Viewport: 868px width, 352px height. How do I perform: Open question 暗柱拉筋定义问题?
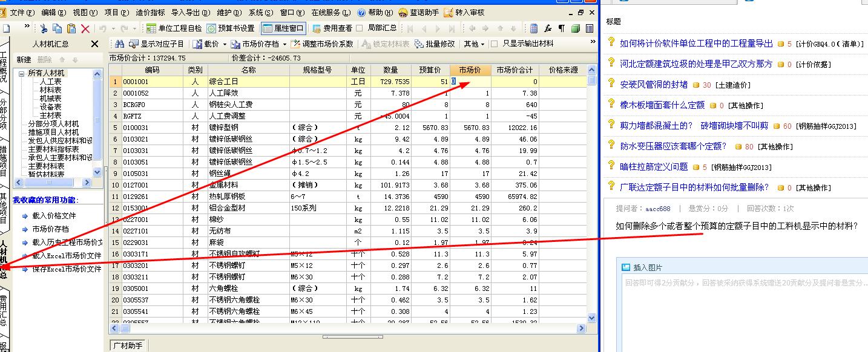[x=654, y=166]
